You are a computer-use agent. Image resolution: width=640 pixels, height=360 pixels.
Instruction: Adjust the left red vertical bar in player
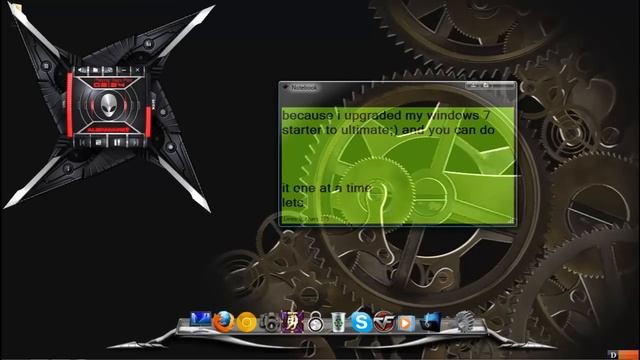pyautogui.click(x=70, y=105)
